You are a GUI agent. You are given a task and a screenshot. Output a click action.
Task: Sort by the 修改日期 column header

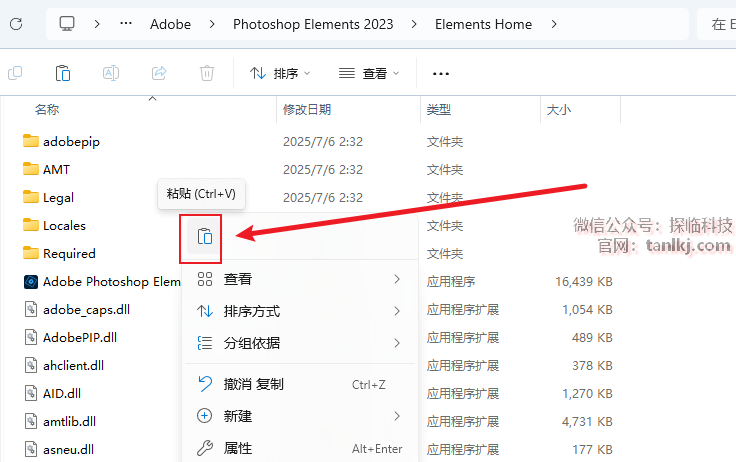point(307,109)
